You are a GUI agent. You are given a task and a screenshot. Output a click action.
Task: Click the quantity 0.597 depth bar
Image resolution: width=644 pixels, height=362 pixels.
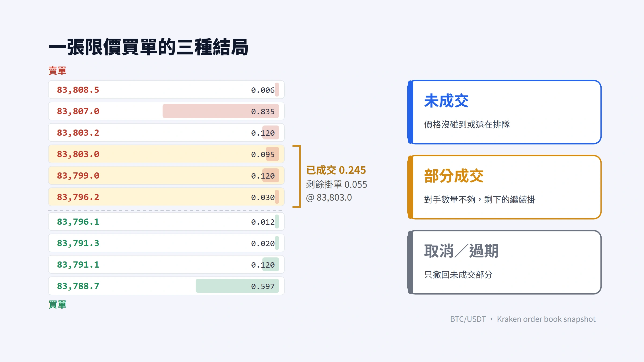(x=237, y=286)
